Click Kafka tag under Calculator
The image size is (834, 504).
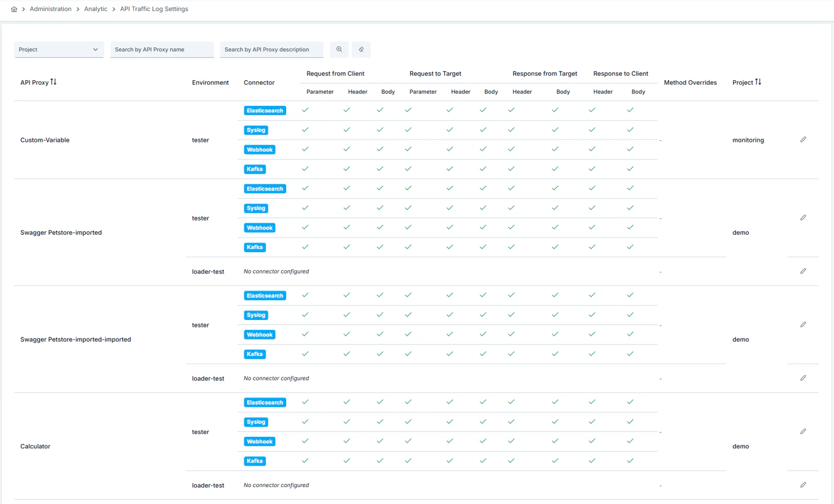tap(255, 461)
